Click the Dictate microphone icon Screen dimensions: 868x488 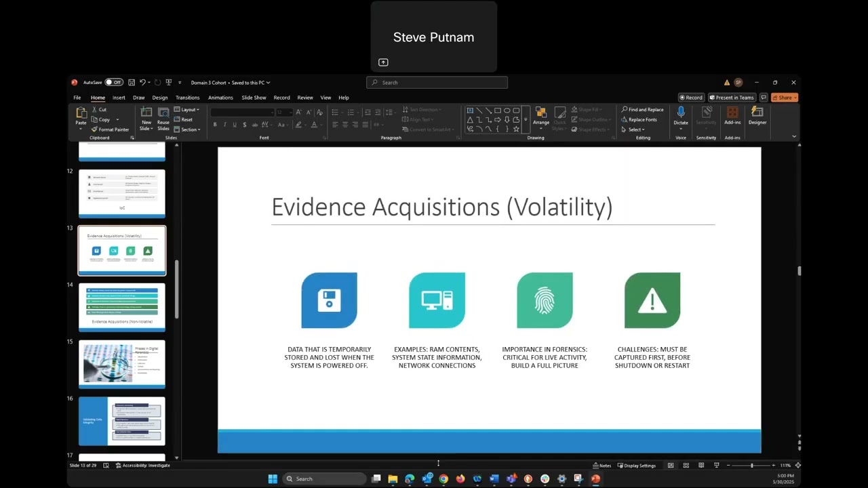[681, 113]
